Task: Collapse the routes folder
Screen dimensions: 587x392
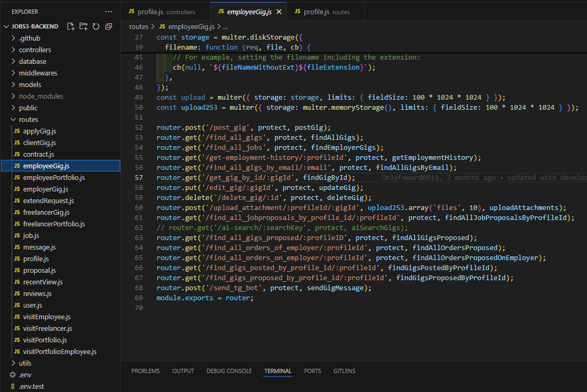Action: tap(14, 119)
